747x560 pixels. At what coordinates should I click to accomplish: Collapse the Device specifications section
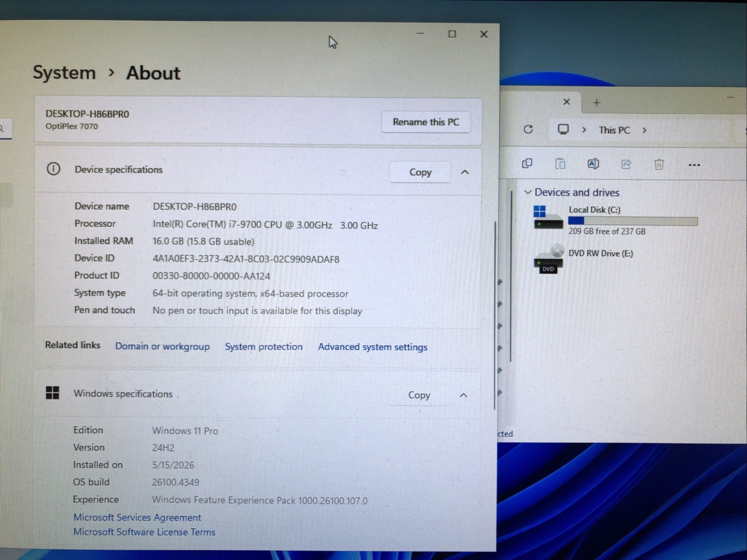[465, 172]
